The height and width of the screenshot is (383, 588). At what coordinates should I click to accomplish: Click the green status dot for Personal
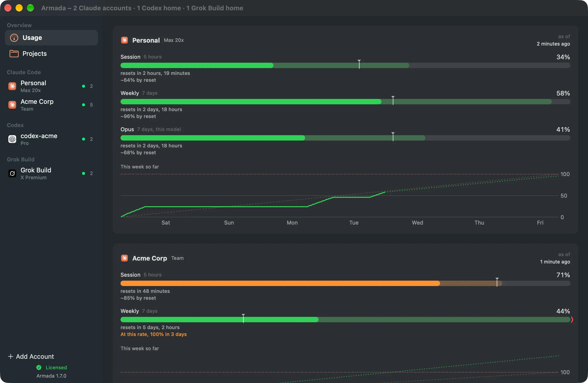[x=84, y=86]
